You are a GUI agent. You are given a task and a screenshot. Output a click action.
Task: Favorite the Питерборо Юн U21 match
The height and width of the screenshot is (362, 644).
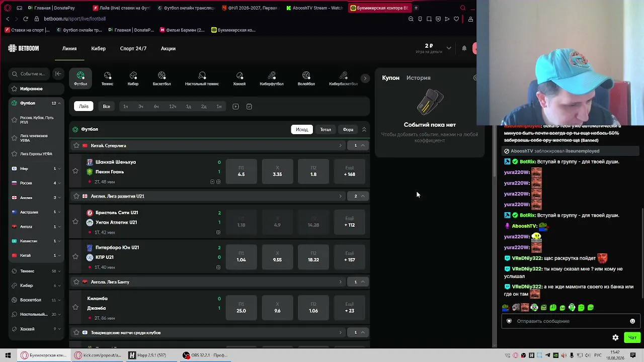point(75,256)
